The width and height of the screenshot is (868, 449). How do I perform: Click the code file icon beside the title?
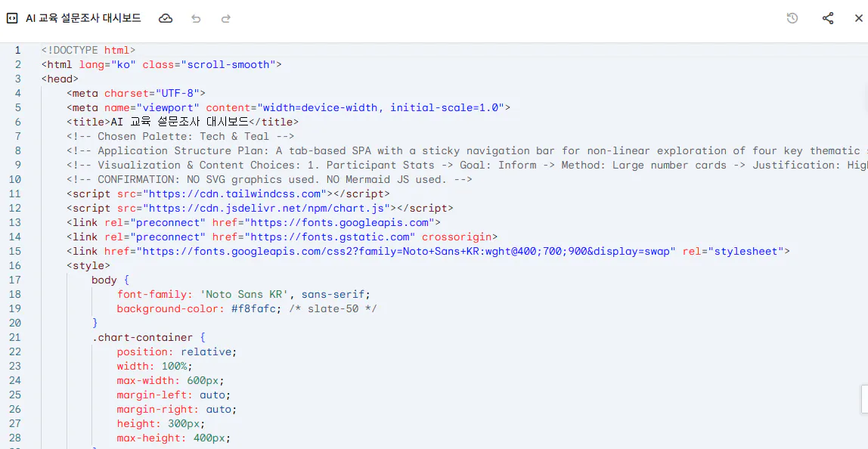point(11,18)
